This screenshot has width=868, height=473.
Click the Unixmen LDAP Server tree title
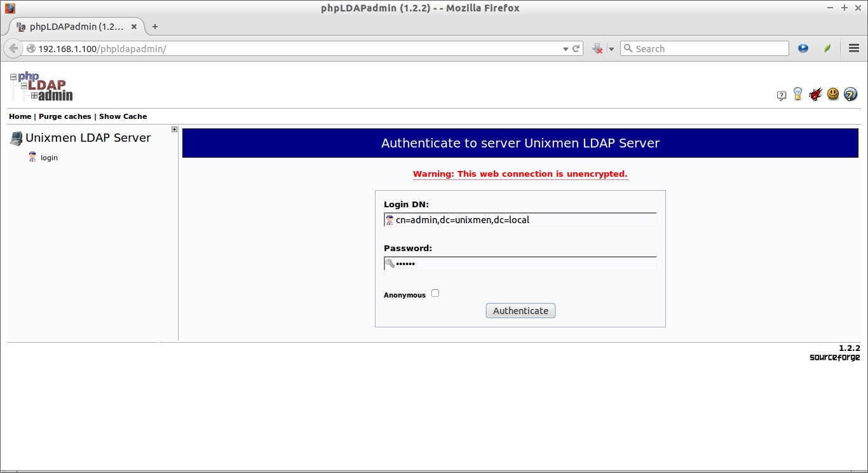[88, 138]
